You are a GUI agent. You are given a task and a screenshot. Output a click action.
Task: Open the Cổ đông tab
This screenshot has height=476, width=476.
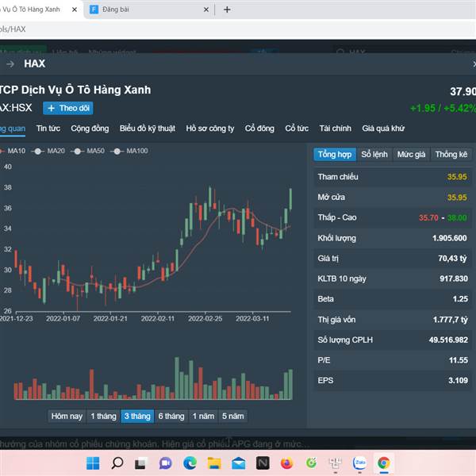[x=259, y=129]
